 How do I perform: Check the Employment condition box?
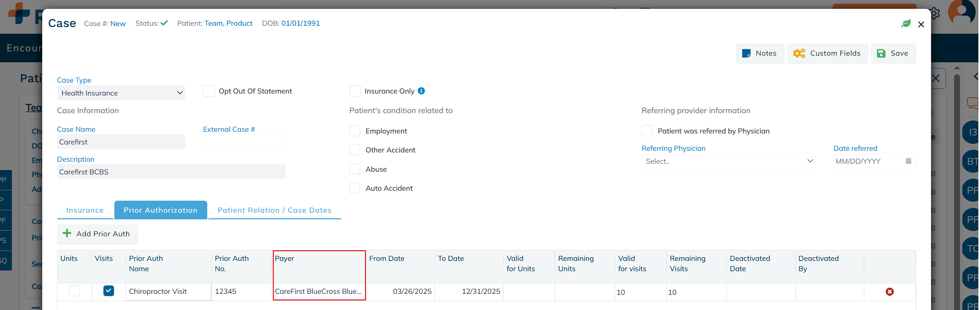355,131
